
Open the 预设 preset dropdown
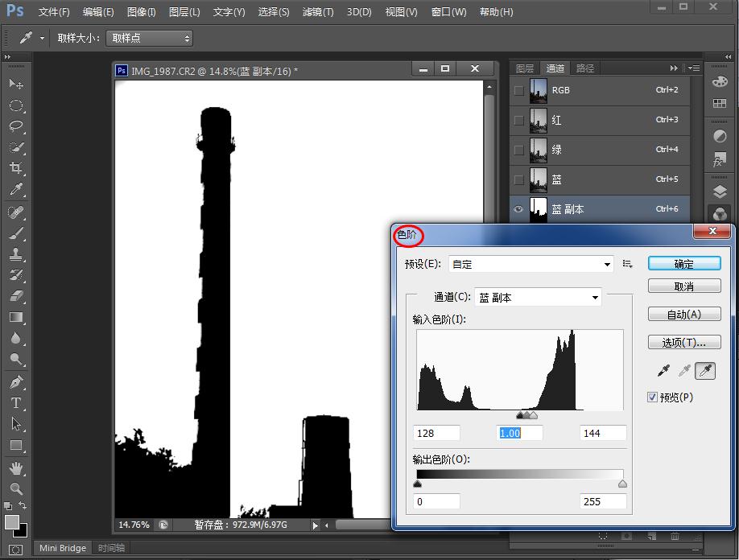[532, 264]
